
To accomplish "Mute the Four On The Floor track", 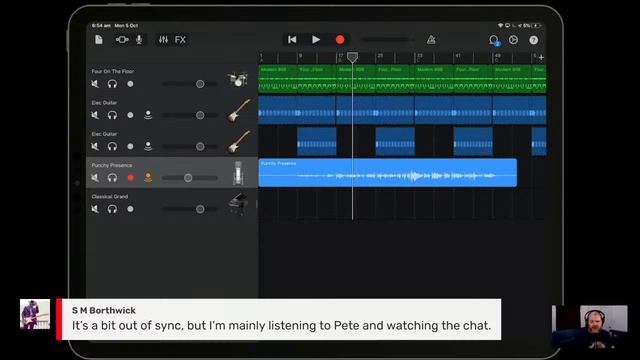I will click(x=95, y=84).
